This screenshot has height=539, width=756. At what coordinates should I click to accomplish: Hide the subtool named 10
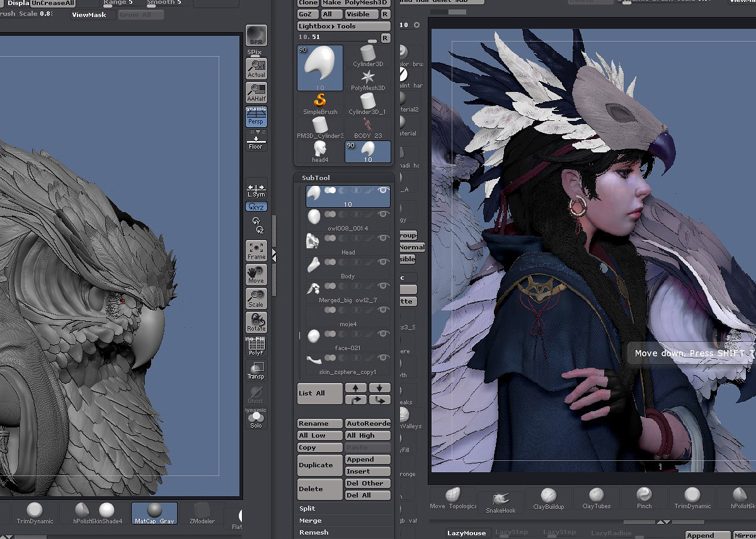click(x=382, y=190)
